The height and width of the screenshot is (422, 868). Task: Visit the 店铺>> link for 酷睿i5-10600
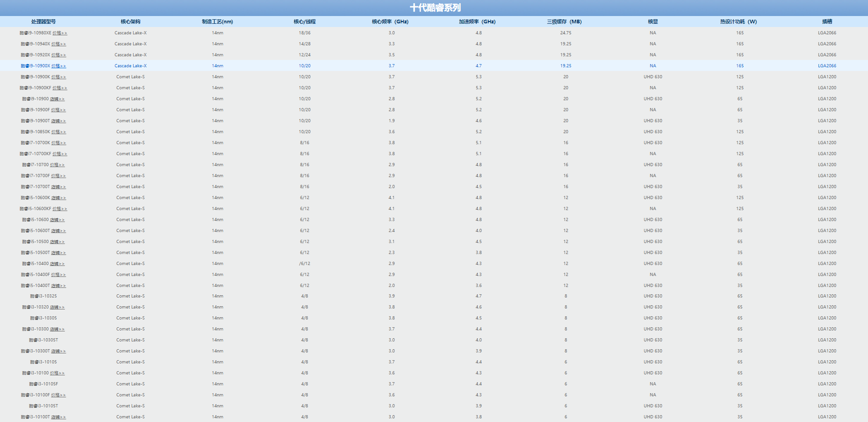[57, 220]
